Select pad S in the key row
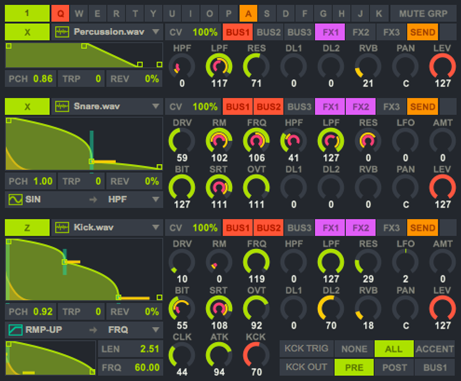The image size is (461, 381). click(267, 14)
